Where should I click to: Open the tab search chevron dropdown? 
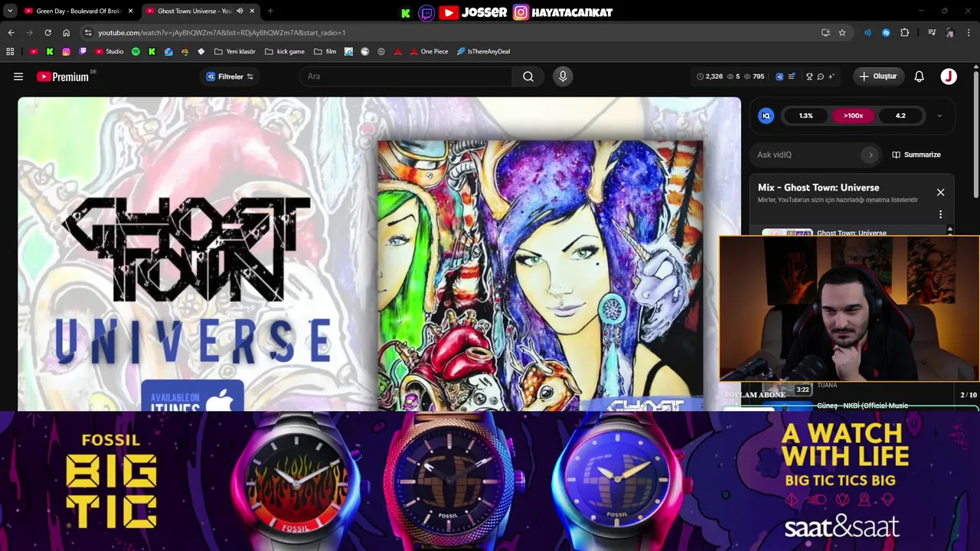pyautogui.click(x=10, y=11)
